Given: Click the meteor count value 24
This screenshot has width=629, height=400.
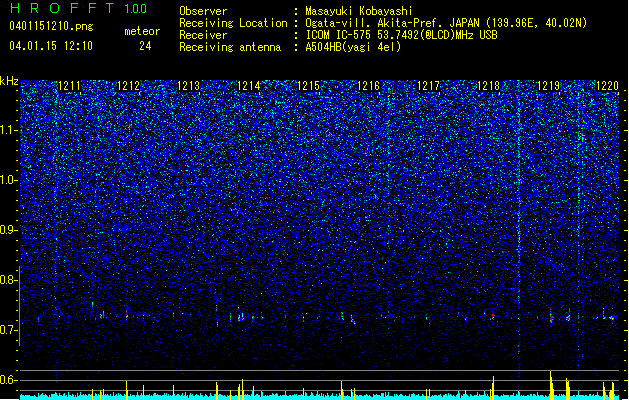Looking at the screenshot, I should coord(145,46).
